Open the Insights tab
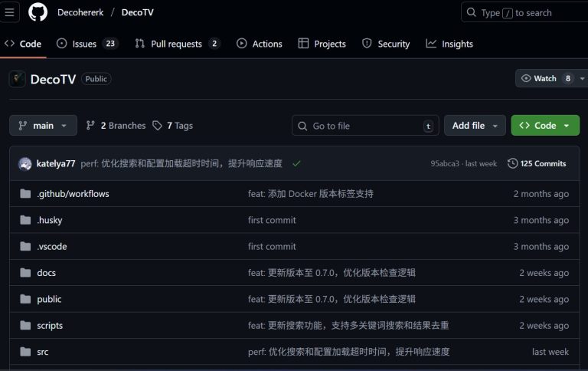Screen dimensions: 588x371 coord(449,44)
